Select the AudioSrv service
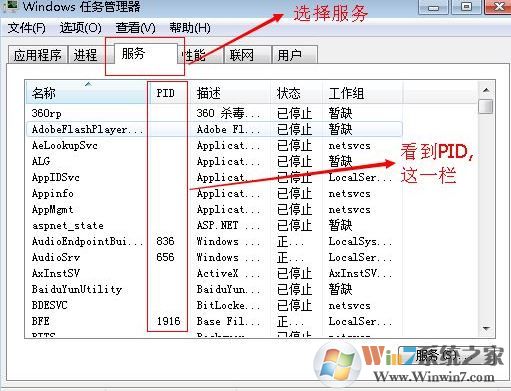 (x=56, y=257)
